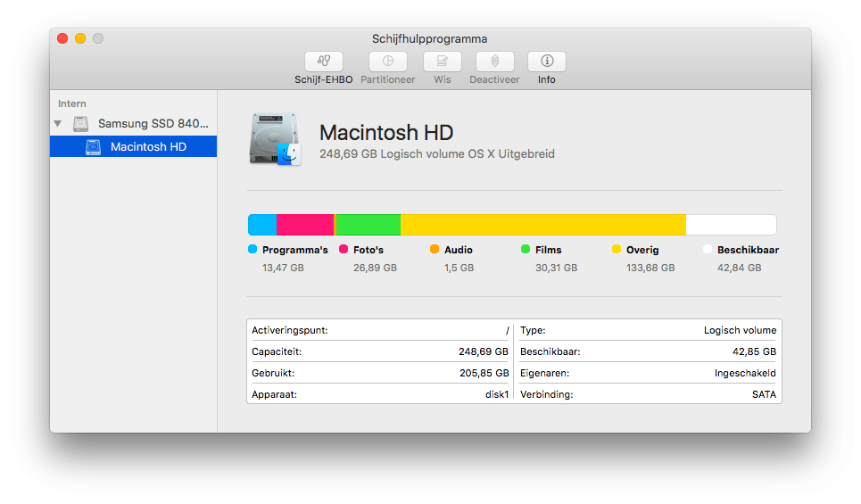Click the Gebruikt value 205,85 GB
Image resolution: width=861 pixels, height=504 pixels.
484,374
